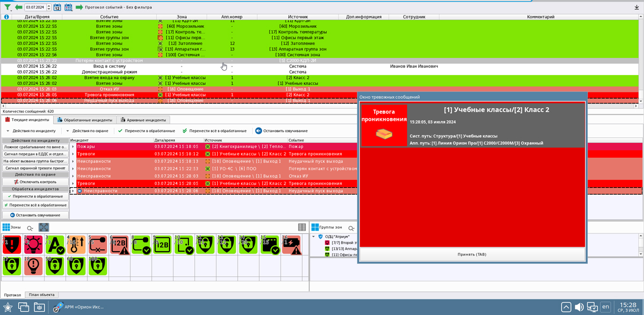644x315 pixels.
Task: Go to previous date with left arrow
Action: pyautogui.click(x=19, y=8)
